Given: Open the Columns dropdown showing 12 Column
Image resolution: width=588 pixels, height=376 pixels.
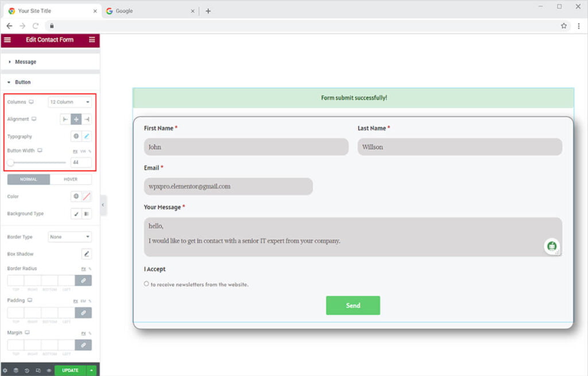Looking at the screenshot, I should point(69,102).
